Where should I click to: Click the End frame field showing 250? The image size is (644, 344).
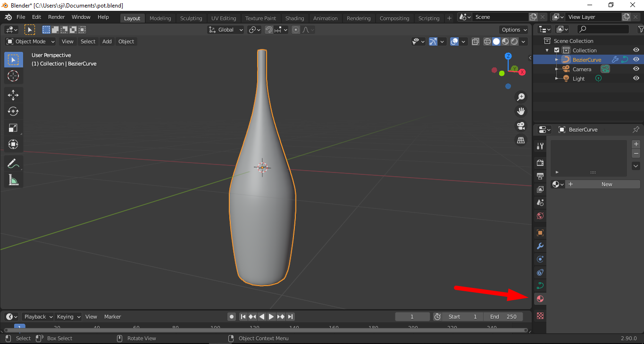click(503, 317)
